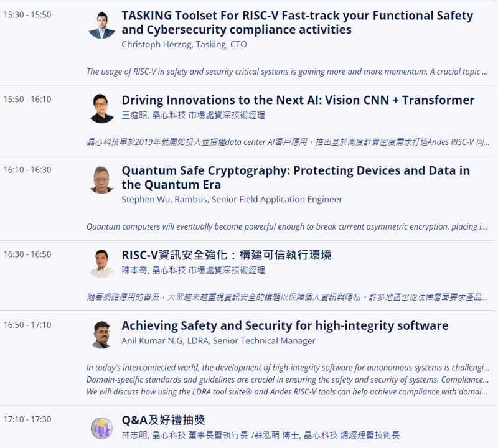Click Christoph Herzog's speaker photo

(101, 25)
